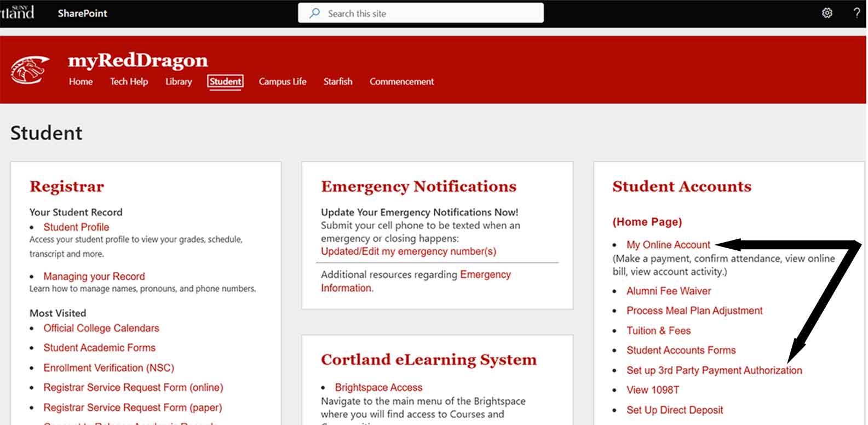868x425 pixels.
Task: Open the SharePoint app link
Action: [83, 13]
